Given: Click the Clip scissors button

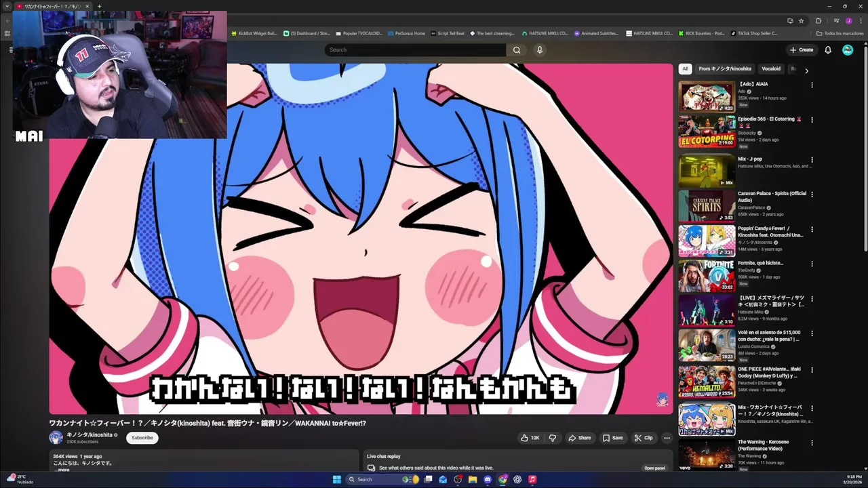Looking at the screenshot, I should [644, 438].
